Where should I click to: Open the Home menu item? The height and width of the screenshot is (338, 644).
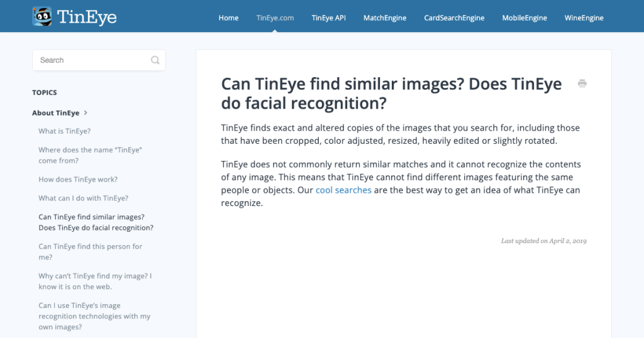pos(228,18)
